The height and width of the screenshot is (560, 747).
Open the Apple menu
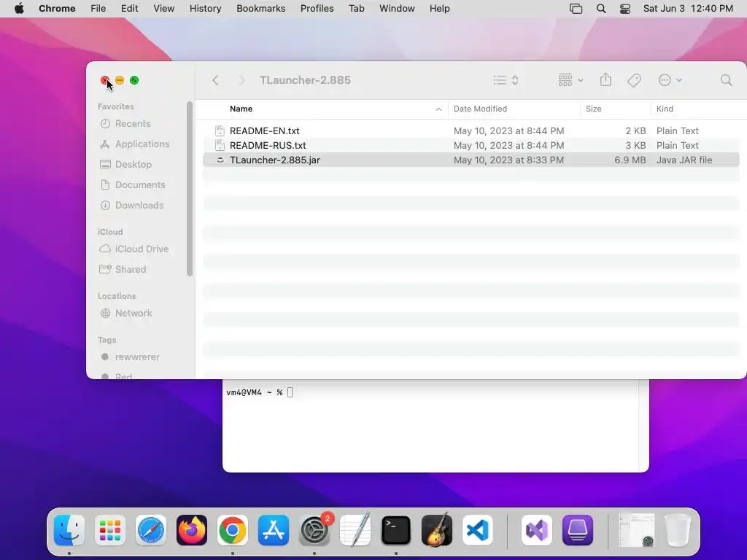19,9
